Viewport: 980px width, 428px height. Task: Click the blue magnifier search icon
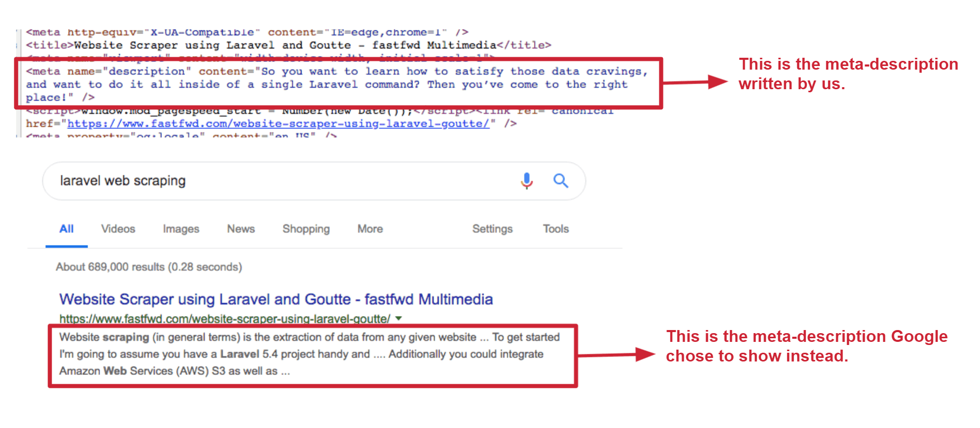560,180
